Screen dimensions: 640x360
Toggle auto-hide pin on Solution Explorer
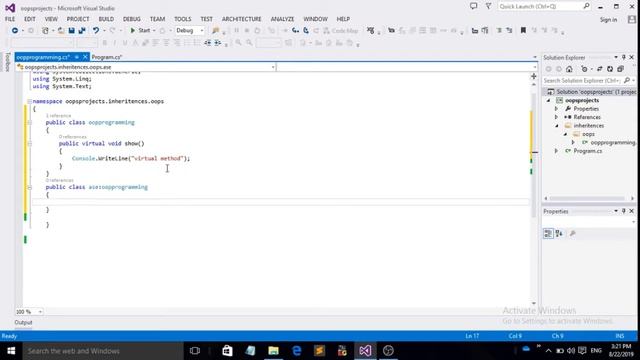tap(624, 58)
